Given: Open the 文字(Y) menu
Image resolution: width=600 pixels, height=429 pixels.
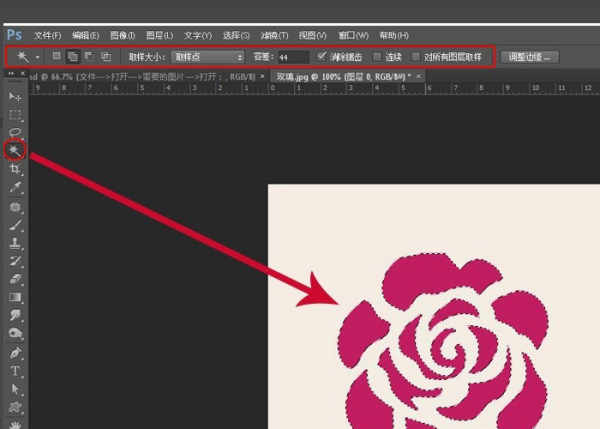Looking at the screenshot, I should [197, 36].
